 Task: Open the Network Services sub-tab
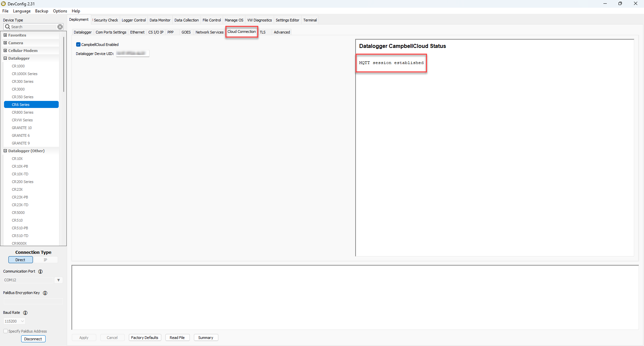(x=209, y=32)
